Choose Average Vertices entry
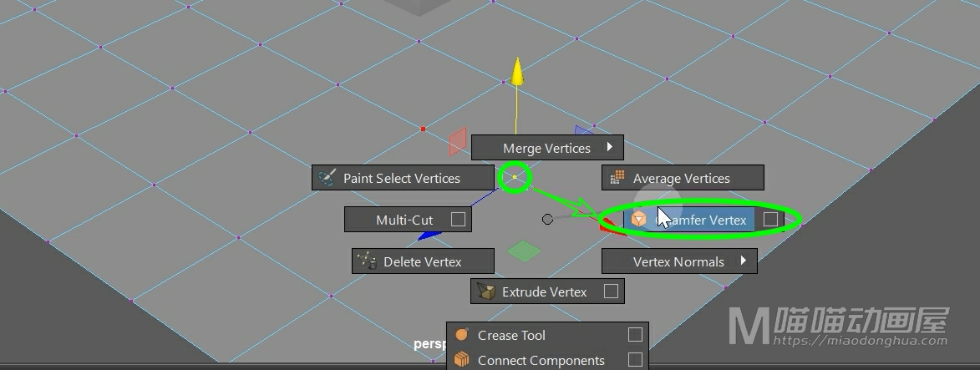This screenshot has height=370, width=980. (683, 178)
